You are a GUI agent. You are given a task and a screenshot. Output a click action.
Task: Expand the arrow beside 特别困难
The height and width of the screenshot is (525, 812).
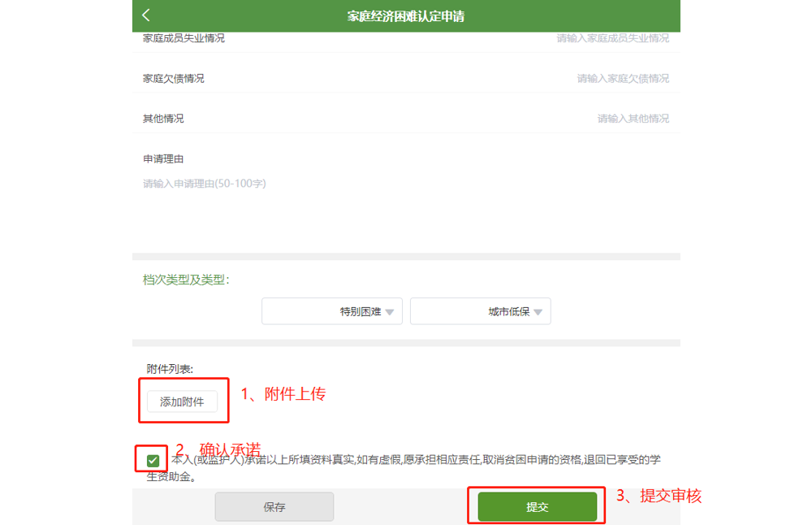pyautogui.click(x=390, y=311)
